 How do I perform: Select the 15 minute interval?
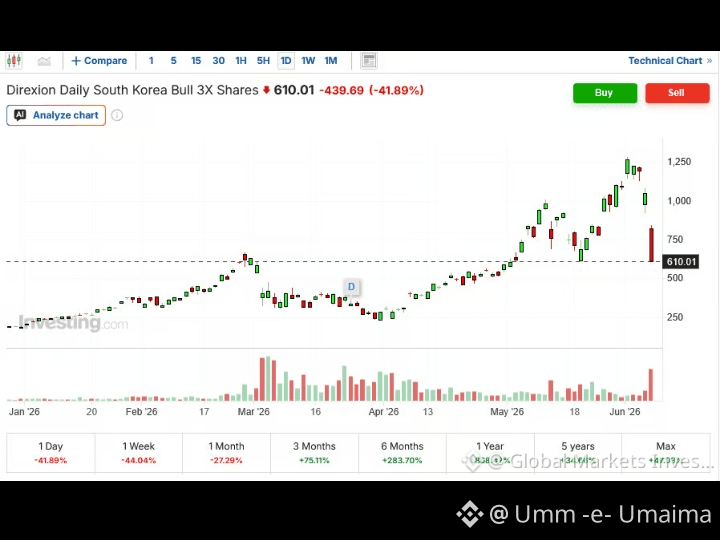pyautogui.click(x=196, y=61)
